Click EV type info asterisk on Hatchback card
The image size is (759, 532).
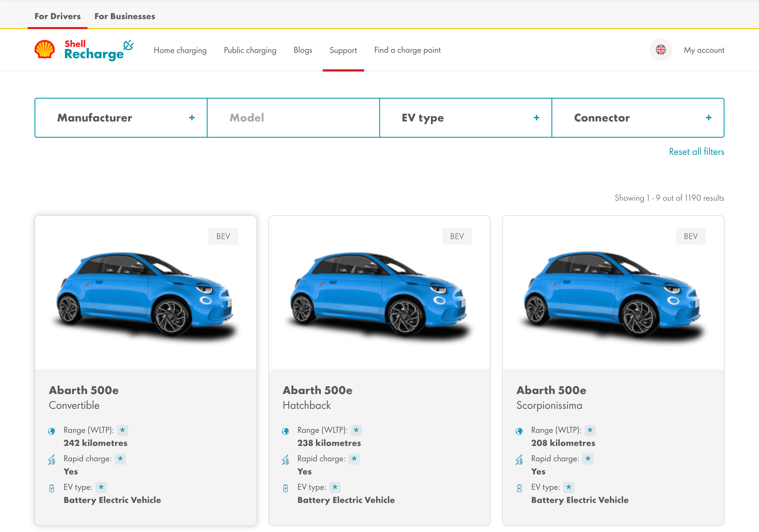pos(335,487)
